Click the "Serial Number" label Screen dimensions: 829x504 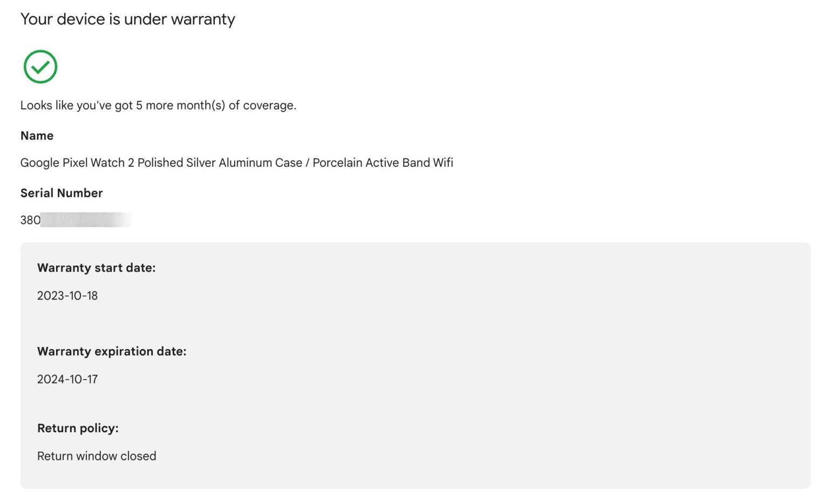(62, 193)
